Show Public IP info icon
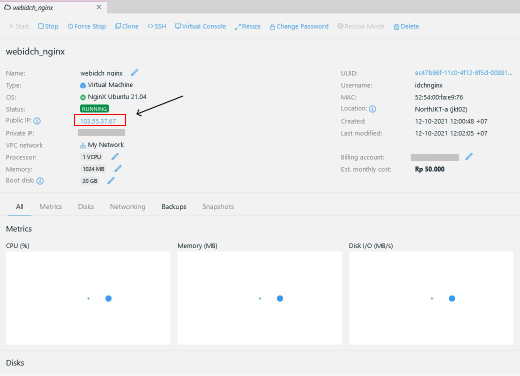 tap(37, 121)
